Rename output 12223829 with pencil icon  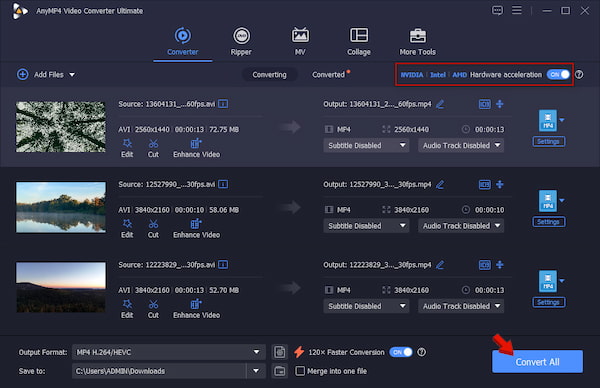[440, 265]
